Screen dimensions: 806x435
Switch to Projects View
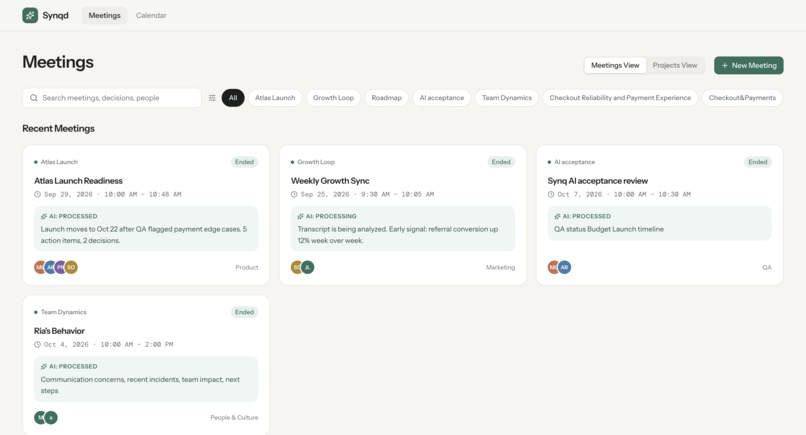click(x=675, y=65)
